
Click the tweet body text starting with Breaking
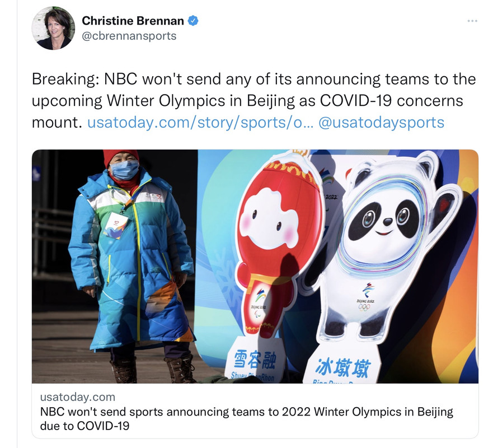[253, 101]
